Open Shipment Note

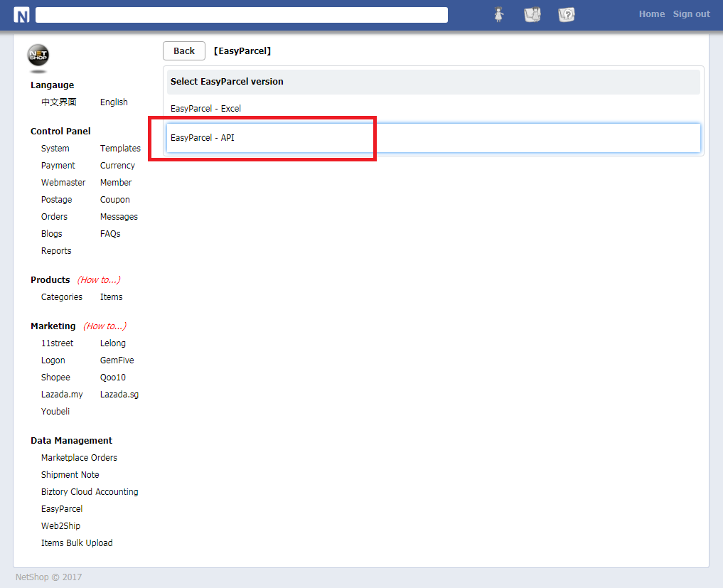click(x=70, y=474)
